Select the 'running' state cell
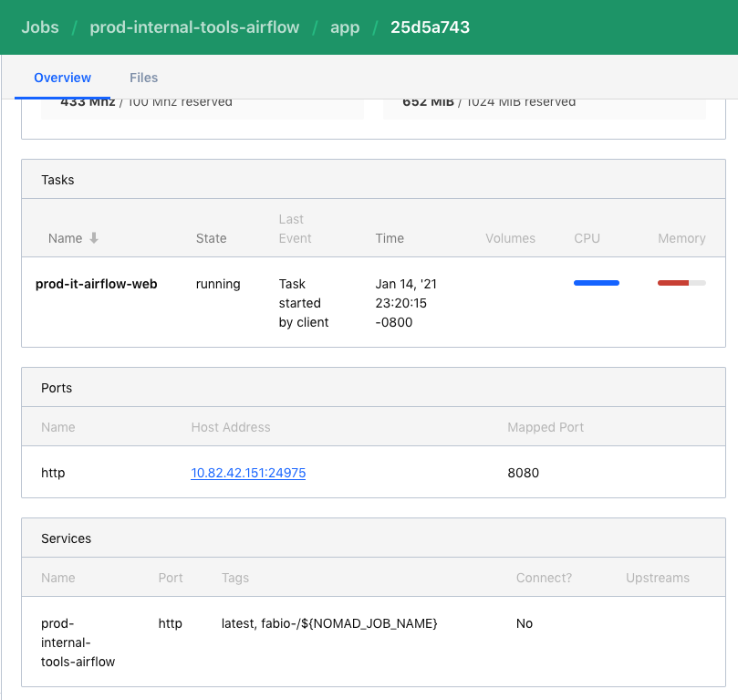The image size is (738, 700). (218, 284)
